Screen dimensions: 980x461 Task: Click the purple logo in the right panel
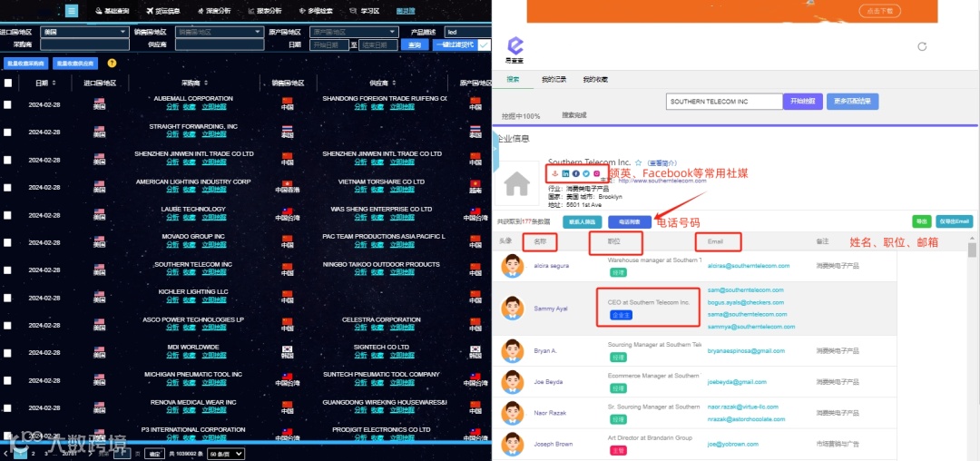[x=515, y=45]
